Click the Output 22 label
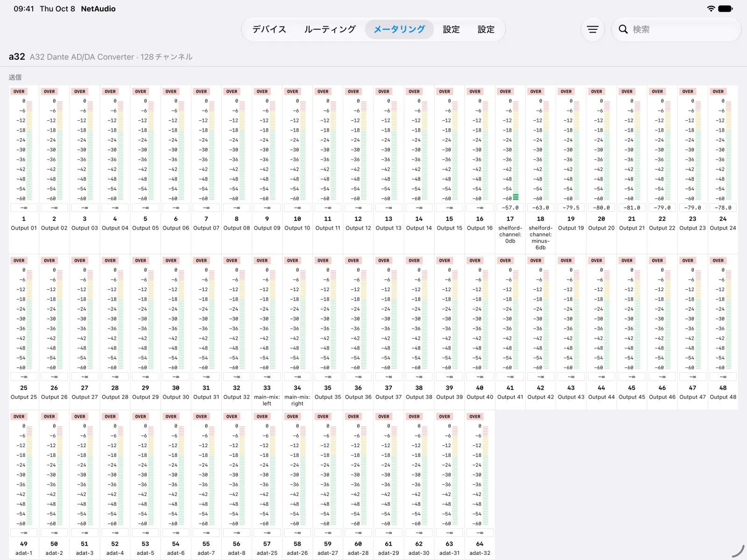The image size is (747, 560). point(662,228)
